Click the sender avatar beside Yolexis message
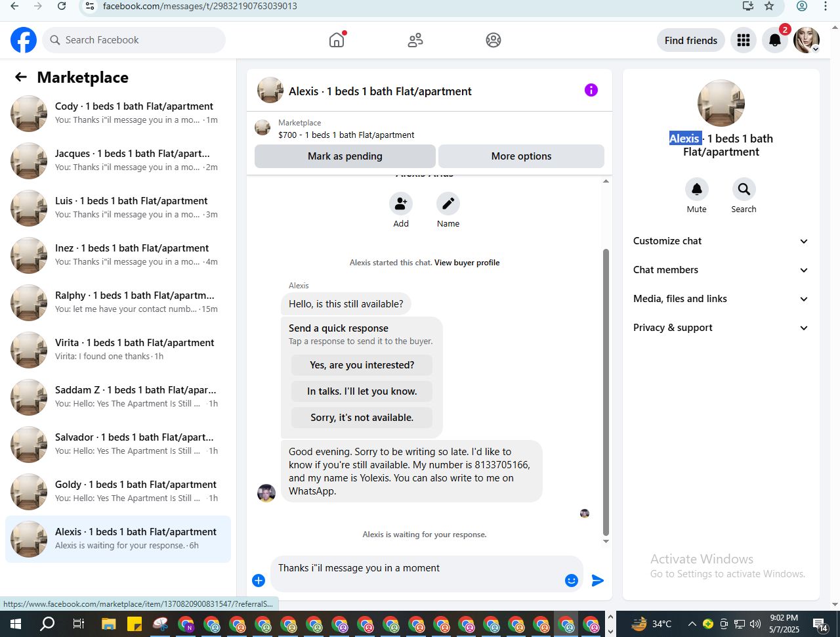 tap(266, 493)
